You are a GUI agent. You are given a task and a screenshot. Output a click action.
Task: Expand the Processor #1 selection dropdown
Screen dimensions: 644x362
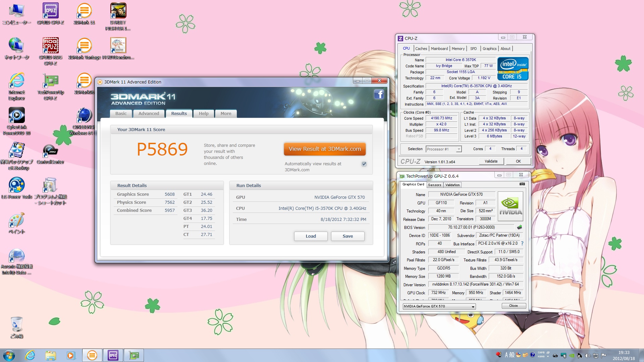[x=459, y=149]
